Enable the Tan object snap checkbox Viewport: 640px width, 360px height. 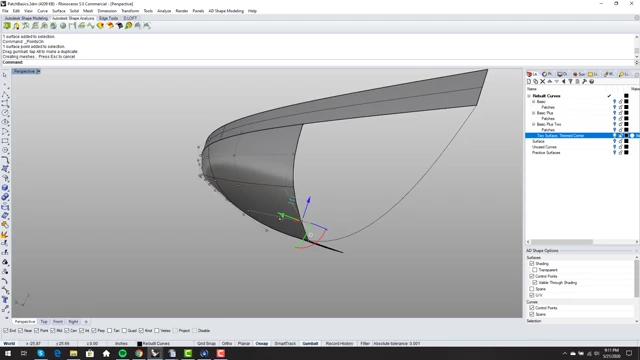click(110, 331)
